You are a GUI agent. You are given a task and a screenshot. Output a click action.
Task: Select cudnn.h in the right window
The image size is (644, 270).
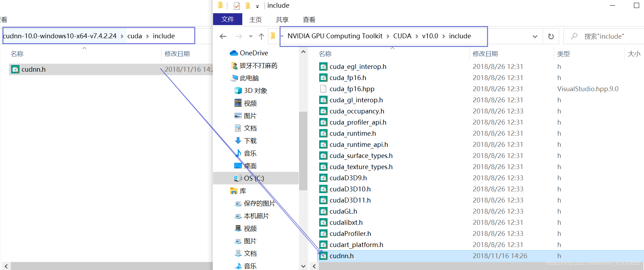[480, 256]
